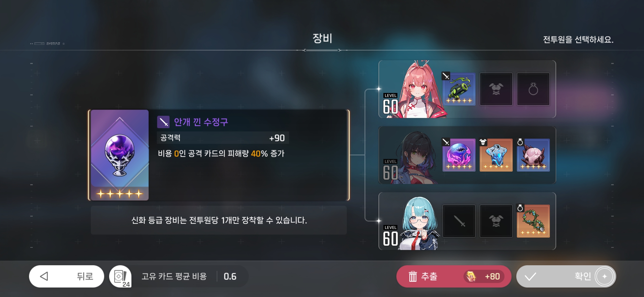Click the gold +80 currency reward badge
This screenshot has width=644, height=297.
click(484, 276)
